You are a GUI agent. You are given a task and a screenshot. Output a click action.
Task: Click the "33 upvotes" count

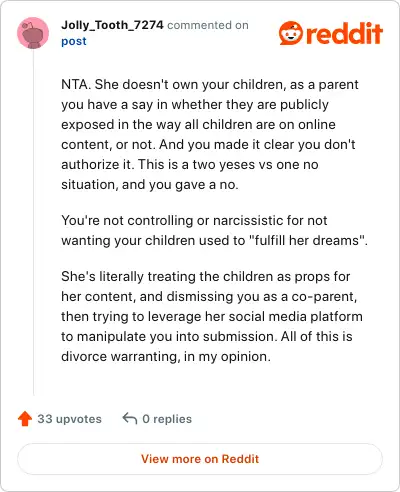[69, 419]
